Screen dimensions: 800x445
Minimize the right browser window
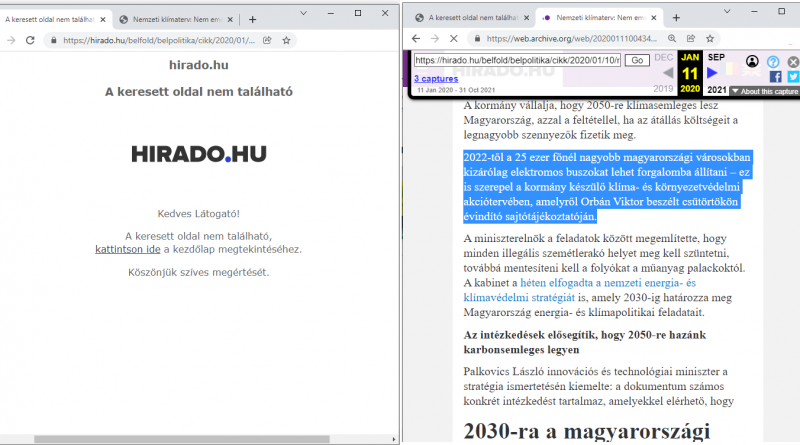coord(754,11)
